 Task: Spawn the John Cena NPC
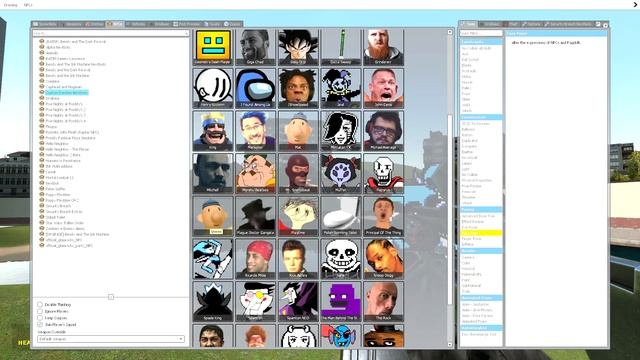pos(383,89)
